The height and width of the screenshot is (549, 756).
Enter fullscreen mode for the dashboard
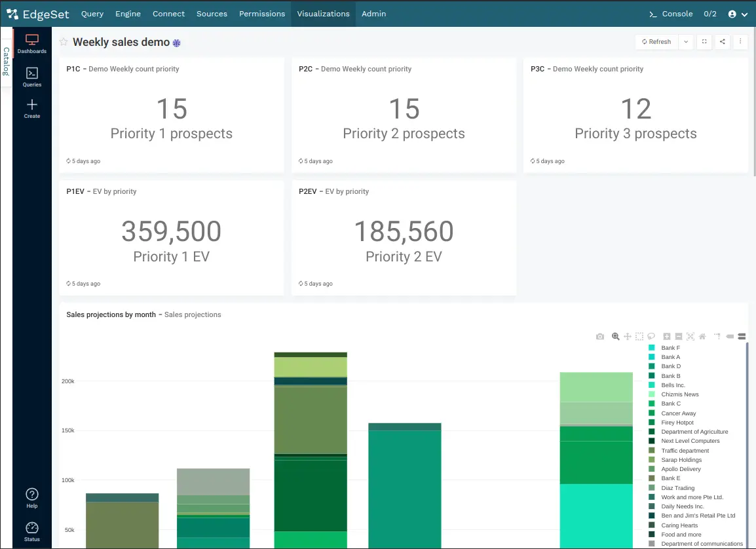704,41
